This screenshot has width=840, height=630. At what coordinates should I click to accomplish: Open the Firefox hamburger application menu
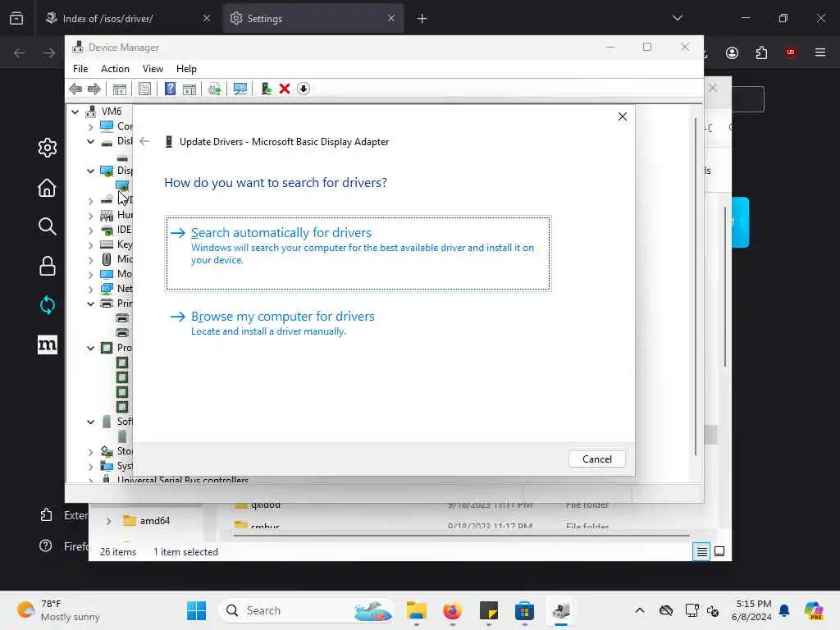click(x=820, y=52)
